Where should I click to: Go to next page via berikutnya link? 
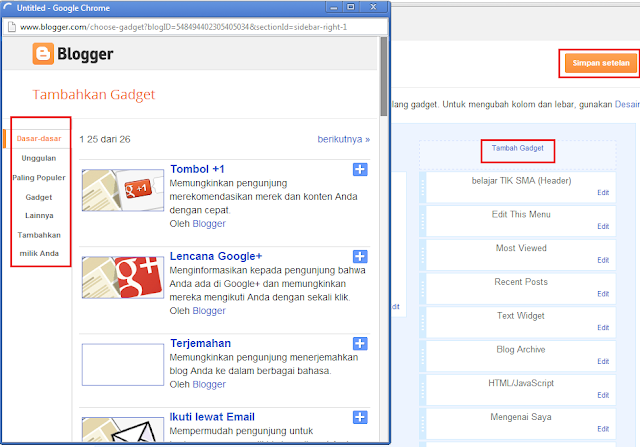click(344, 139)
